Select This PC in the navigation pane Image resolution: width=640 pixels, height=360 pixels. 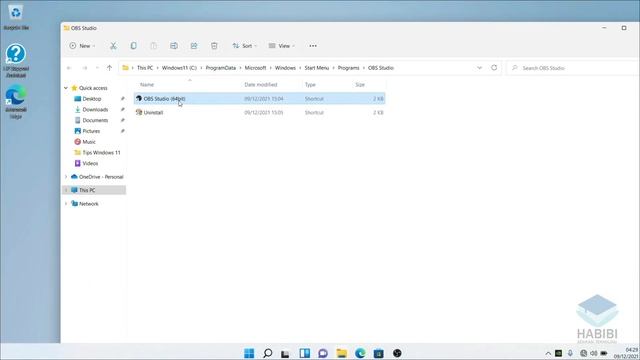pyautogui.click(x=94, y=190)
